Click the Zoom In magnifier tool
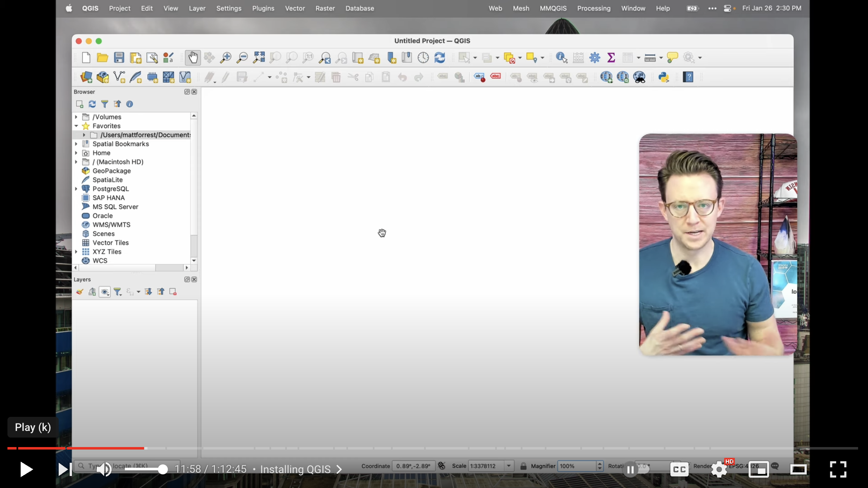Image resolution: width=868 pixels, height=488 pixels. (x=226, y=57)
